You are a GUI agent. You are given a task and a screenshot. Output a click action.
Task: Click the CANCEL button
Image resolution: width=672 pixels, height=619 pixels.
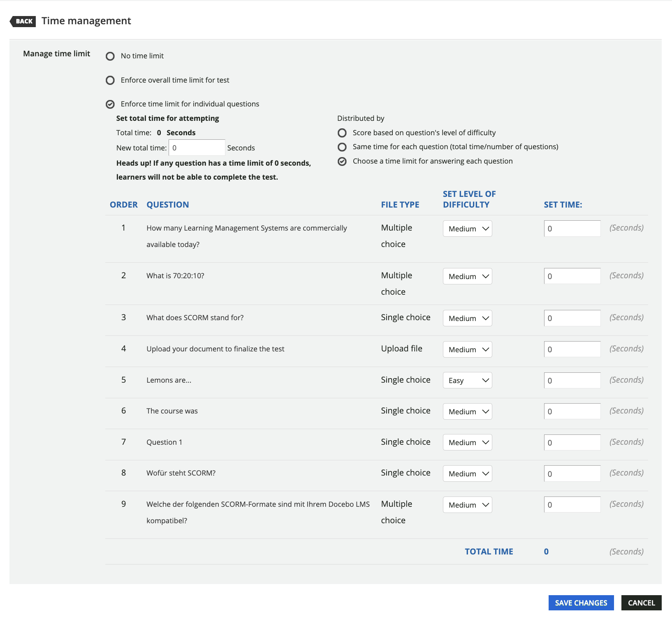(x=642, y=603)
